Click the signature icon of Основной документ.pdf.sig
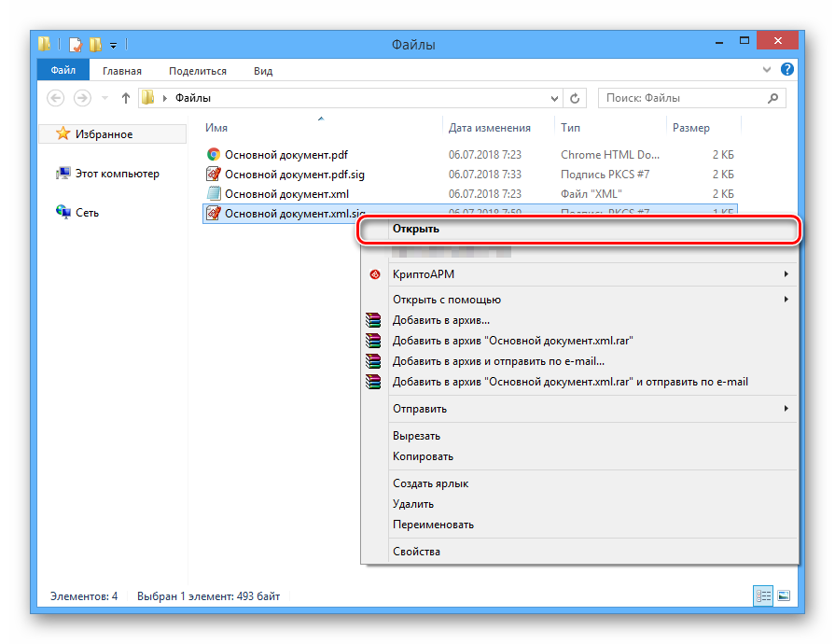Image resolution: width=835 pixels, height=644 pixels. 213,175
